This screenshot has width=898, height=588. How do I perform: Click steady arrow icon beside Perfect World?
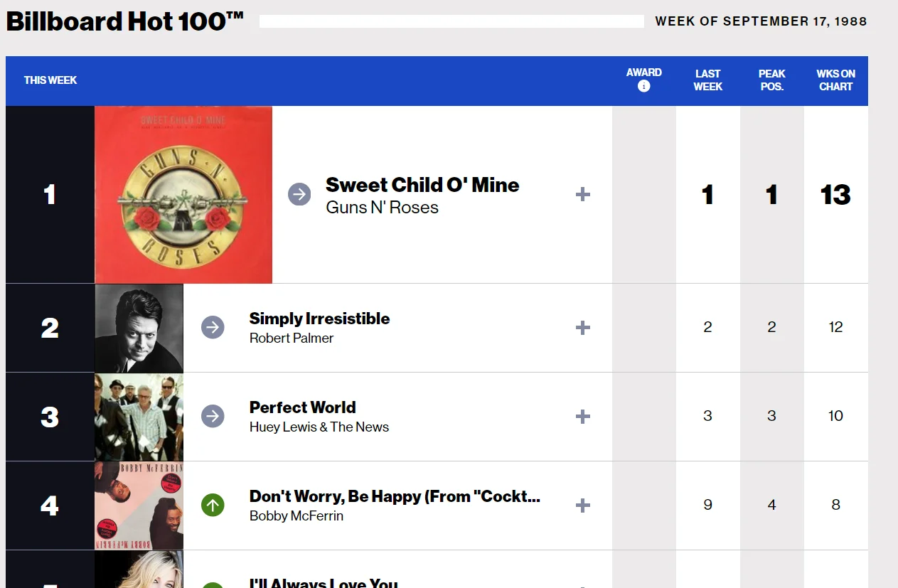(213, 416)
